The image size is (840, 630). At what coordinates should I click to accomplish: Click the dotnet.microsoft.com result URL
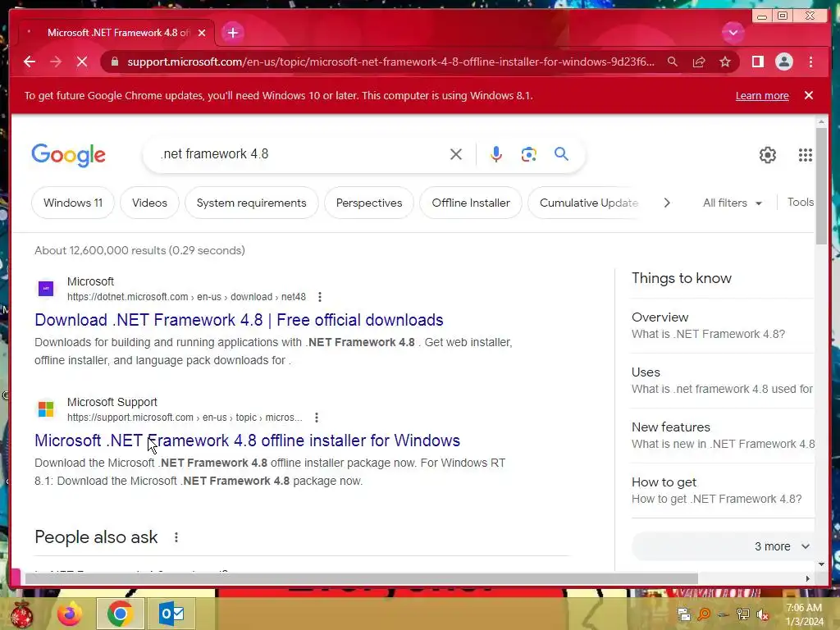coord(186,297)
